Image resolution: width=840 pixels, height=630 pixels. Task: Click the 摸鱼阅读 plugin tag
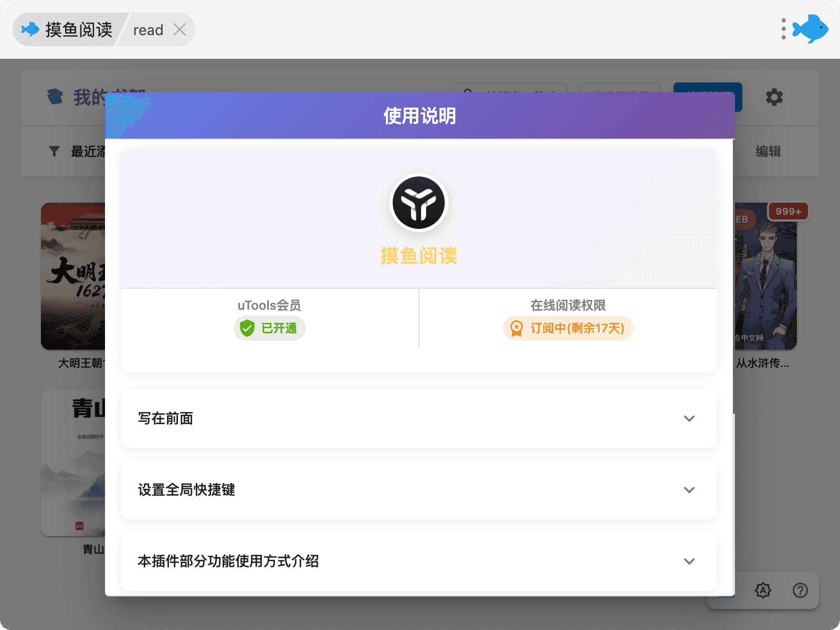point(68,30)
